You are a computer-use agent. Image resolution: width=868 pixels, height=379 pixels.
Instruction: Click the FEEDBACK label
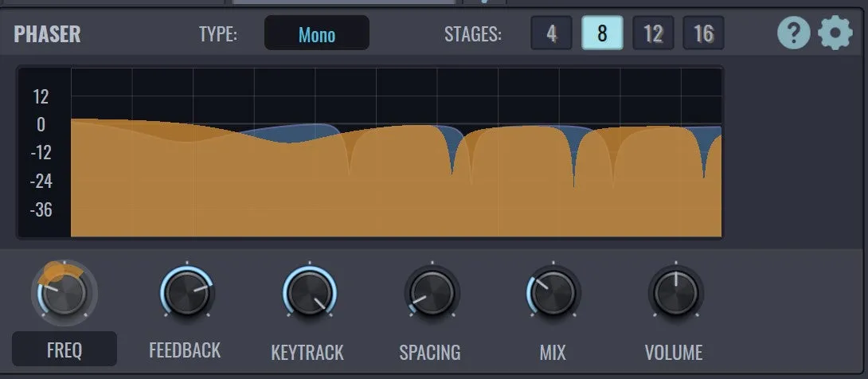click(185, 350)
